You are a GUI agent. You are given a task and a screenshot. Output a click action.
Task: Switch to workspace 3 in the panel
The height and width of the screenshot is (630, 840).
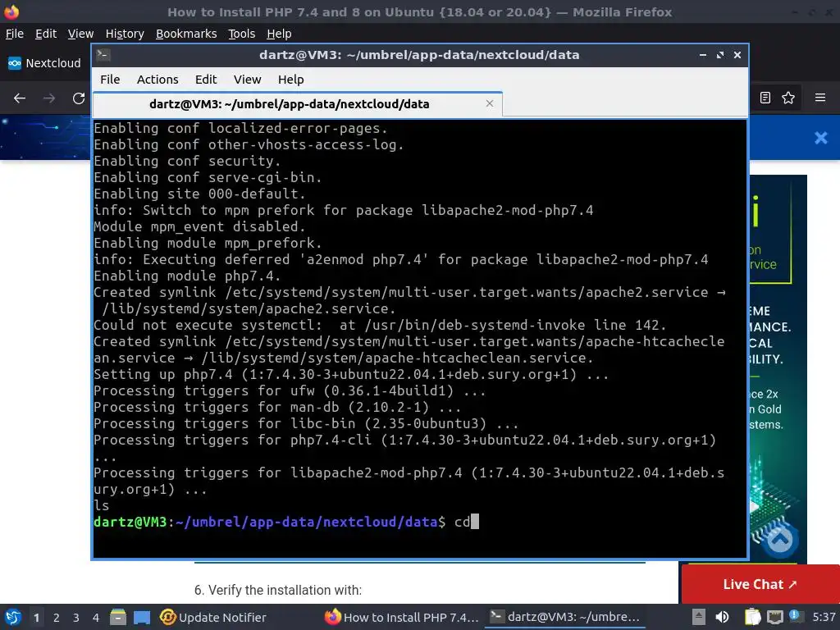coord(76,618)
